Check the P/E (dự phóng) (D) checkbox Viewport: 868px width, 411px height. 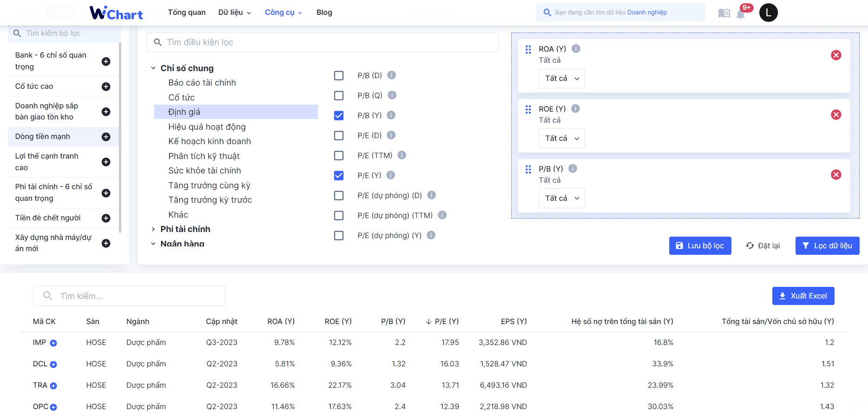[x=339, y=195]
